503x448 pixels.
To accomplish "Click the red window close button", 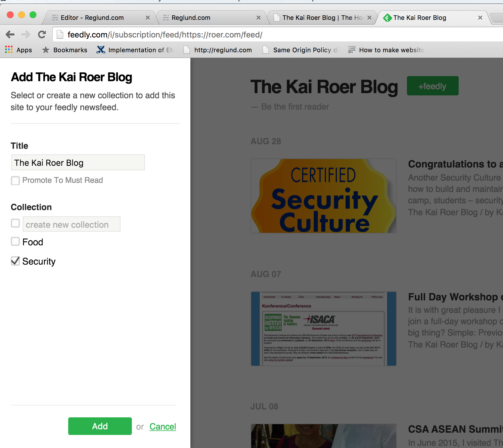I will coord(10,14).
